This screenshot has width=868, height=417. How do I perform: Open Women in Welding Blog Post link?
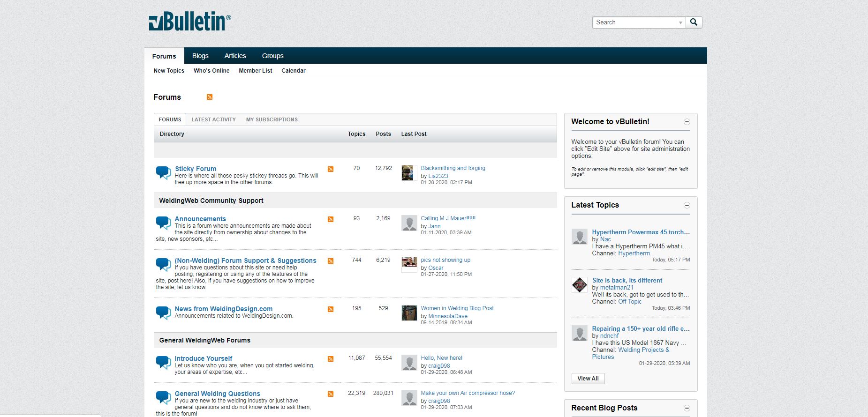457,308
